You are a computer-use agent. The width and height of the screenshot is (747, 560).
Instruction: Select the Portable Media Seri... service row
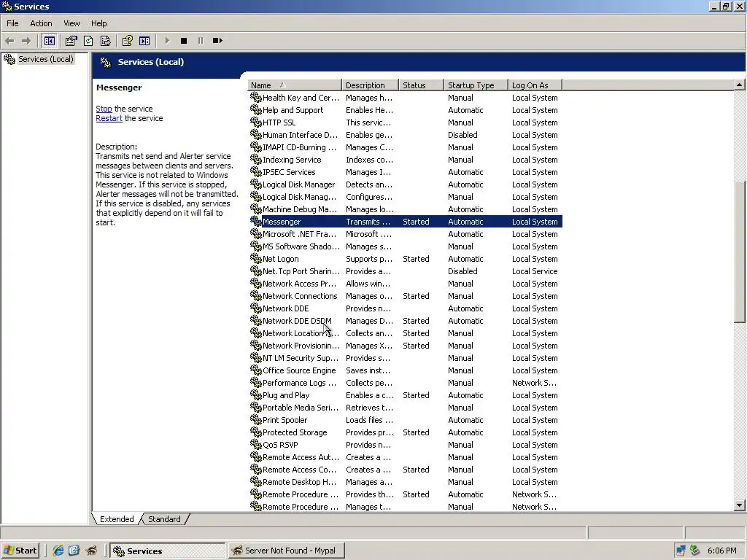click(405, 407)
